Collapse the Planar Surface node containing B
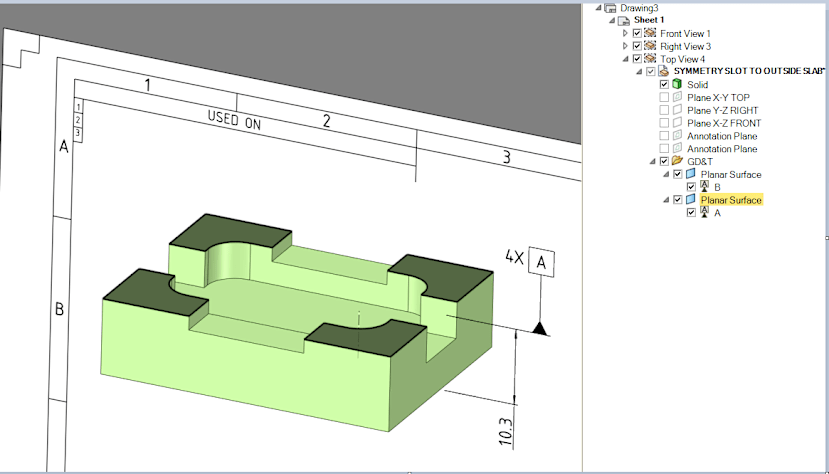Screen dimensions: 829x474 point(666,174)
